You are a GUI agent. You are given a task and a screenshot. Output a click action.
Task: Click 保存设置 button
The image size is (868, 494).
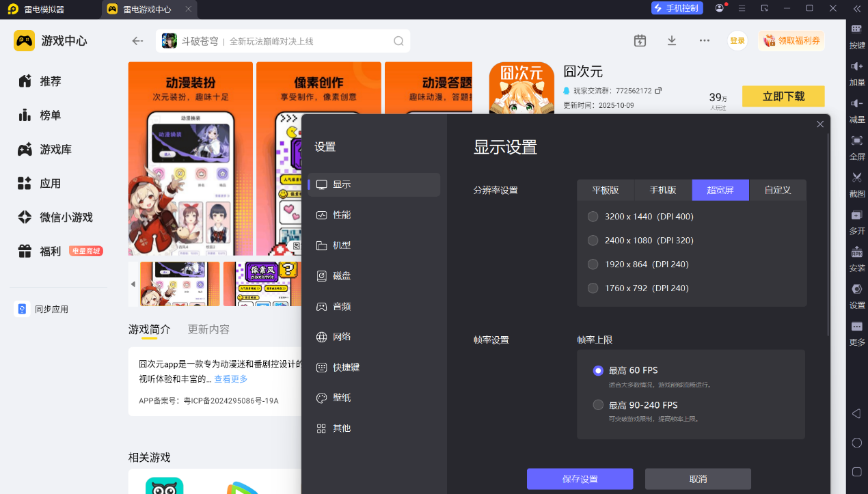click(x=580, y=479)
